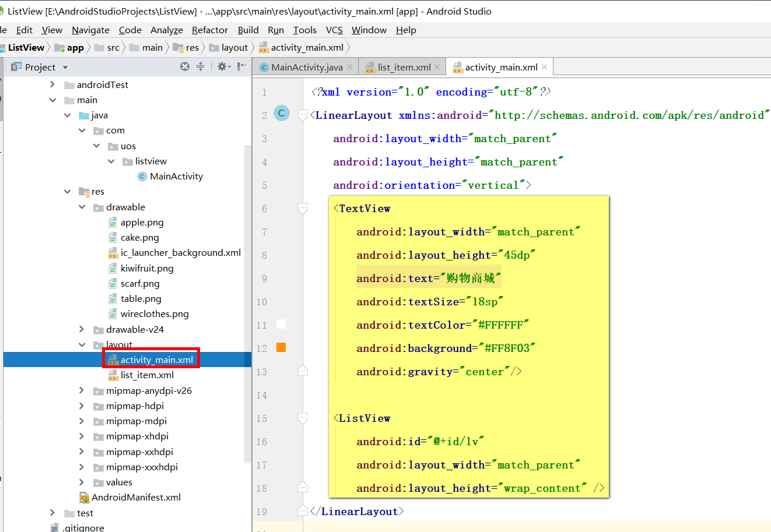
Task: Click the Select Opened File crosshair icon
Action: (185, 66)
